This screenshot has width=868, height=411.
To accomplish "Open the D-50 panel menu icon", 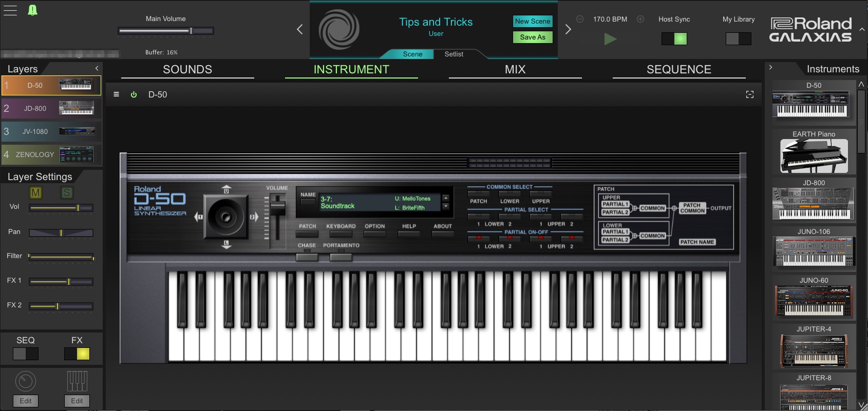I will 117,94.
